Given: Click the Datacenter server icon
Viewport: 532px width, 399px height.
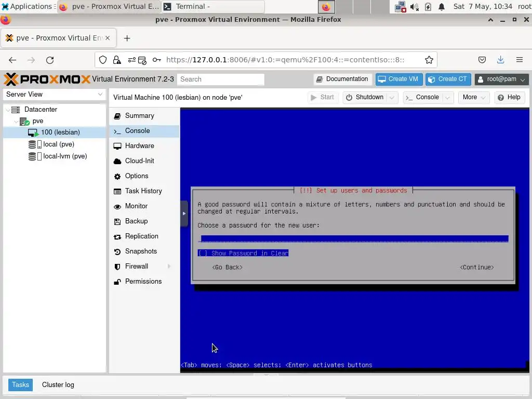Looking at the screenshot, I should 16,110.
